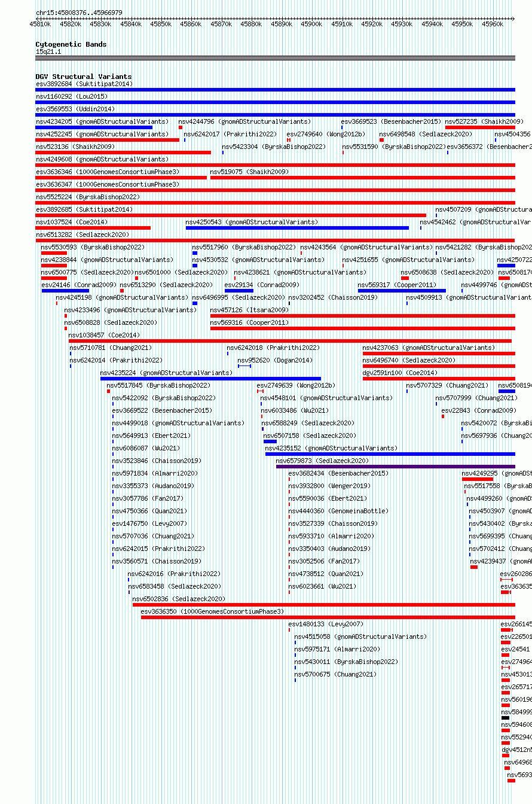
Task: Click nsv5700675 (Chuang2021) variant label
Action: point(336,674)
